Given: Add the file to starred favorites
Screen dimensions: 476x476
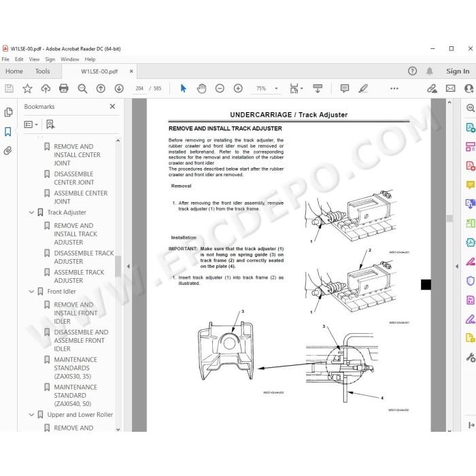Looking at the screenshot, I should coord(27,88).
